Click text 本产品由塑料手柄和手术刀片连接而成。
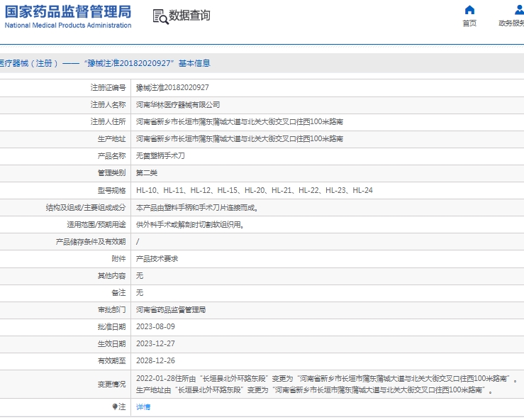 pyautogui.click(x=197, y=208)
